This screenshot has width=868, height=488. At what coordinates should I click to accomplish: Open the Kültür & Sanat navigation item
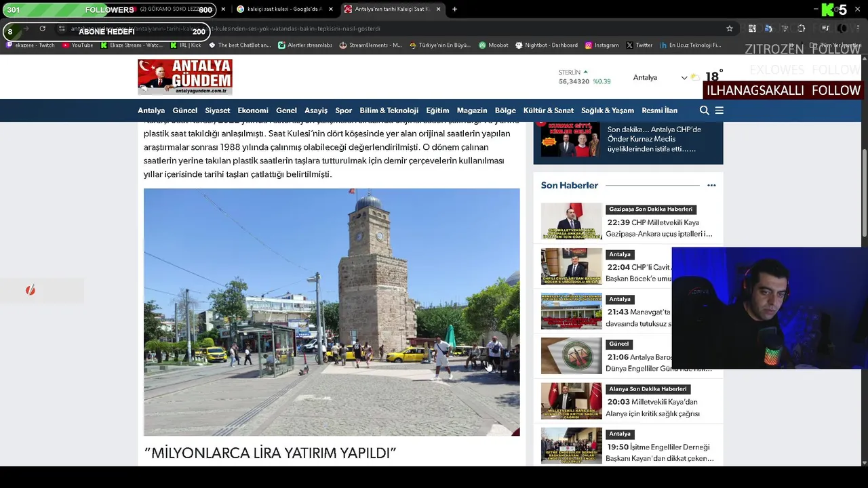click(549, 110)
